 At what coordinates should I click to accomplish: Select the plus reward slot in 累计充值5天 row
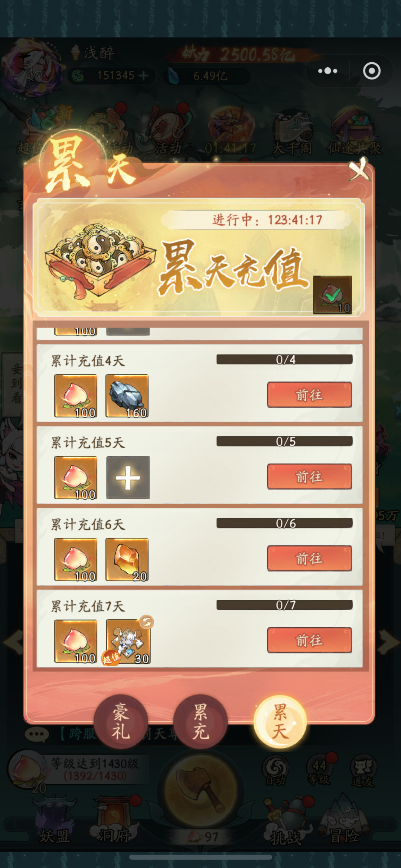pos(128,477)
